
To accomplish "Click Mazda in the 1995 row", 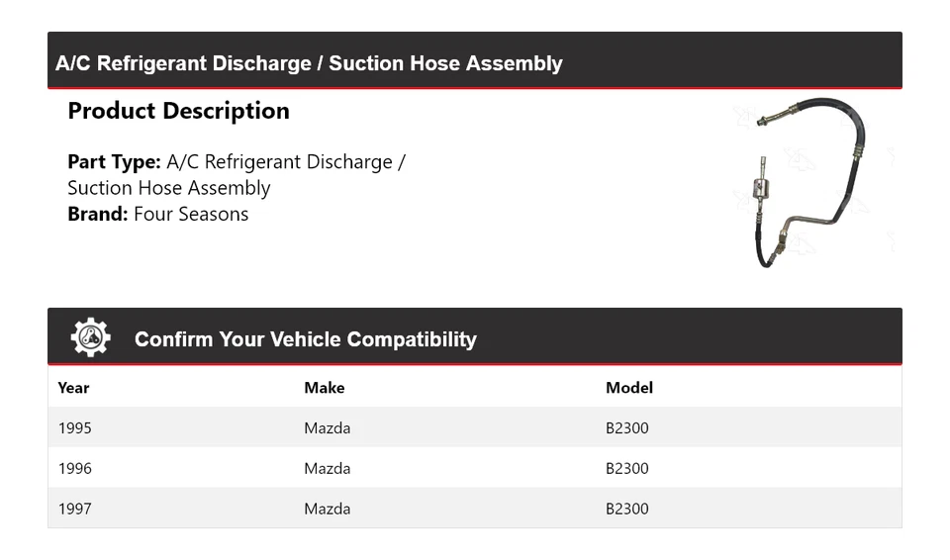I will click(327, 428).
